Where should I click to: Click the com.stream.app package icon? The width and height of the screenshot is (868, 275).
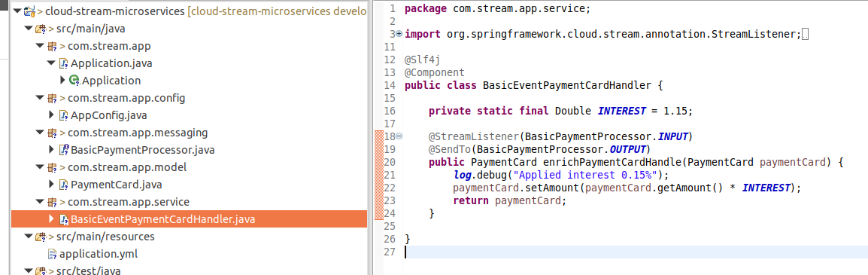coord(52,45)
